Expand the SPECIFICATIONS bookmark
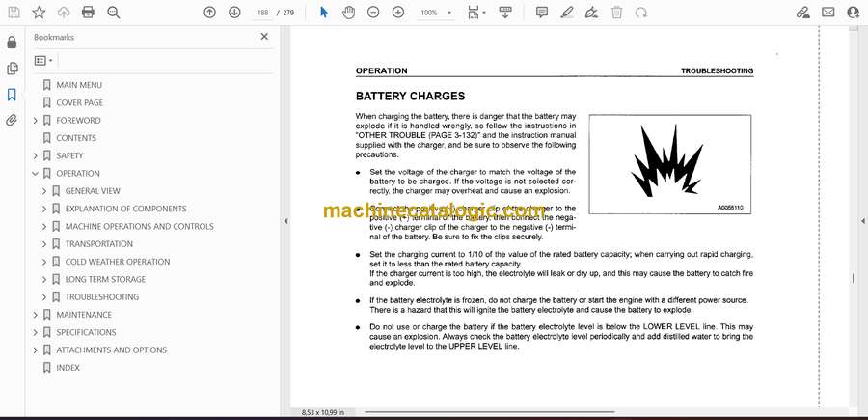This screenshot has height=420, width=868. [36, 332]
